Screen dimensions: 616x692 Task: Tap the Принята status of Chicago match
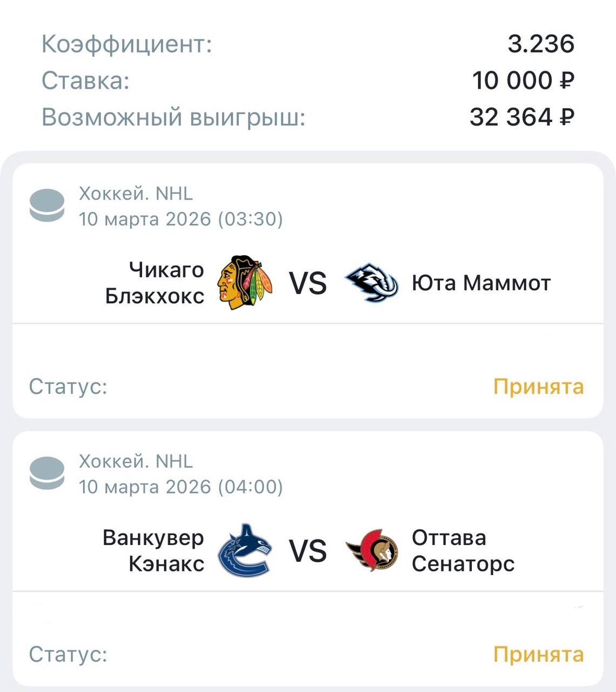(x=538, y=387)
